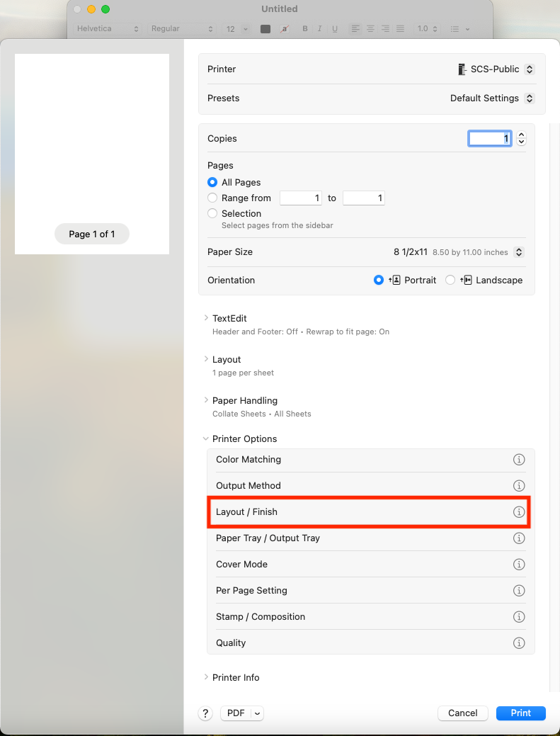The width and height of the screenshot is (560, 736).
Task: Toggle underline in TextEdit toolbar
Action: pyautogui.click(x=335, y=28)
